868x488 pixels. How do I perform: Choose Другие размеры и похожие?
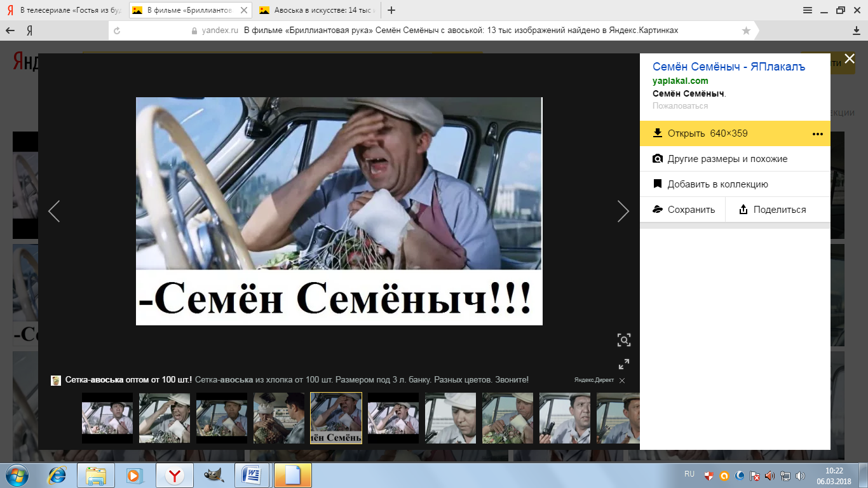click(x=735, y=159)
